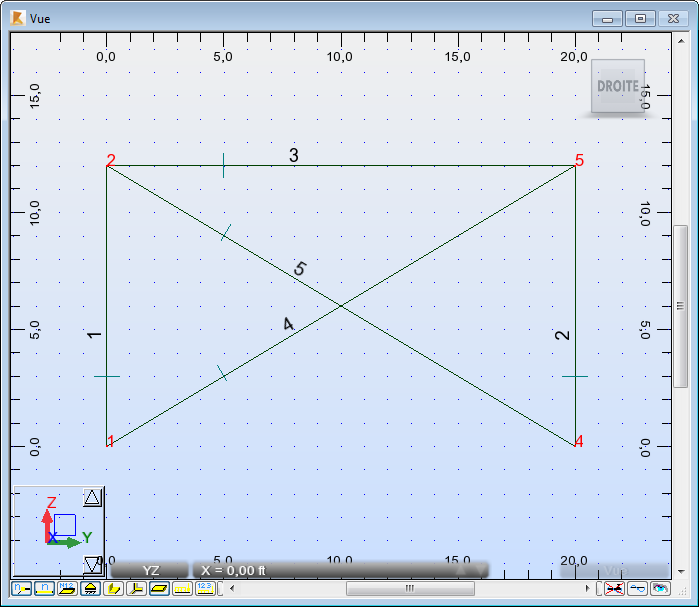This screenshot has height=607, width=699.
Task: Select red node label 1
Action: point(111,441)
